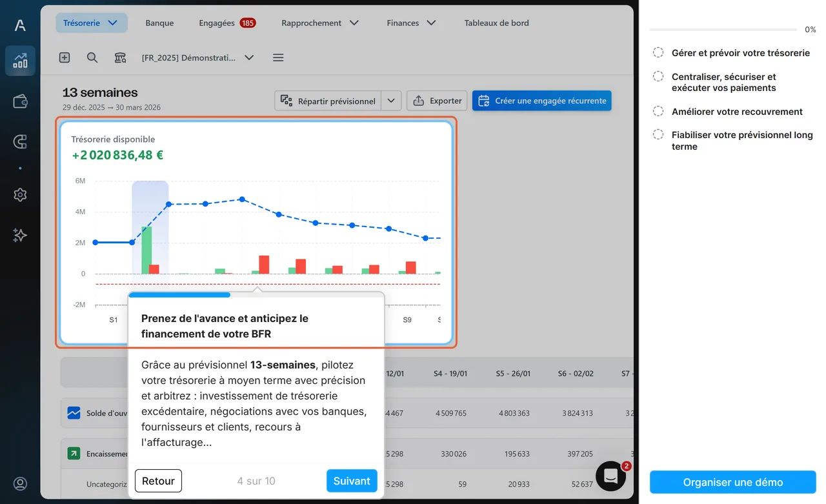Click the 3 824 313 opening balance cell

577,413
